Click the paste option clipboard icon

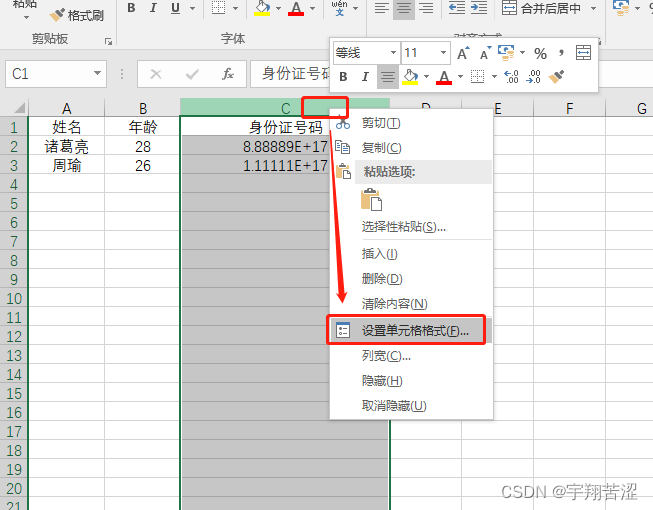[371, 200]
